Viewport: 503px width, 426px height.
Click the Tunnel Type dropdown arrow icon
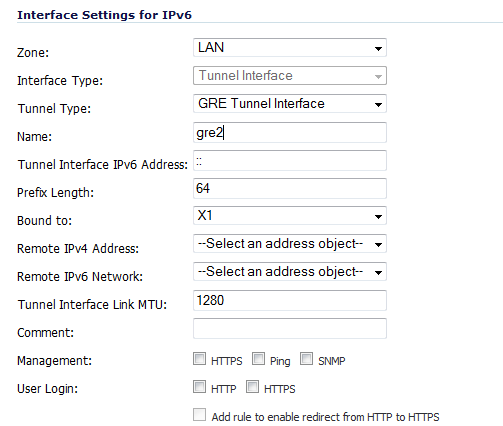point(378,105)
